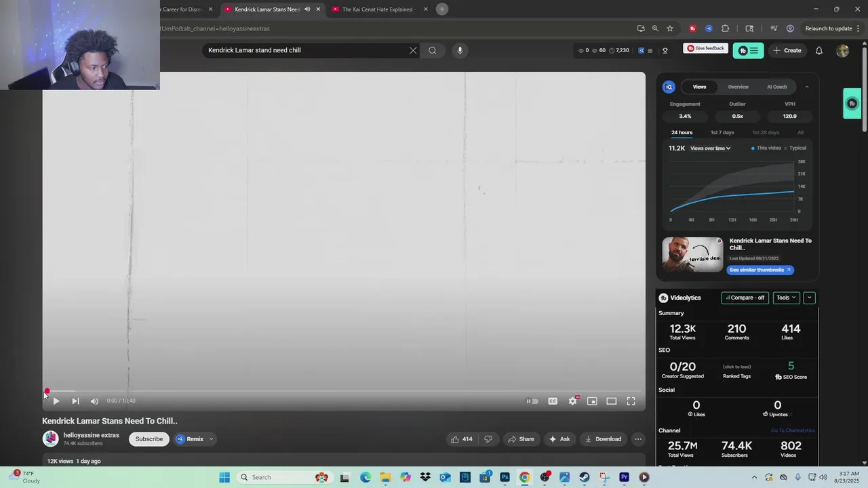Click Relaunch to update
This screenshot has height=488, width=868.
[829, 28]
